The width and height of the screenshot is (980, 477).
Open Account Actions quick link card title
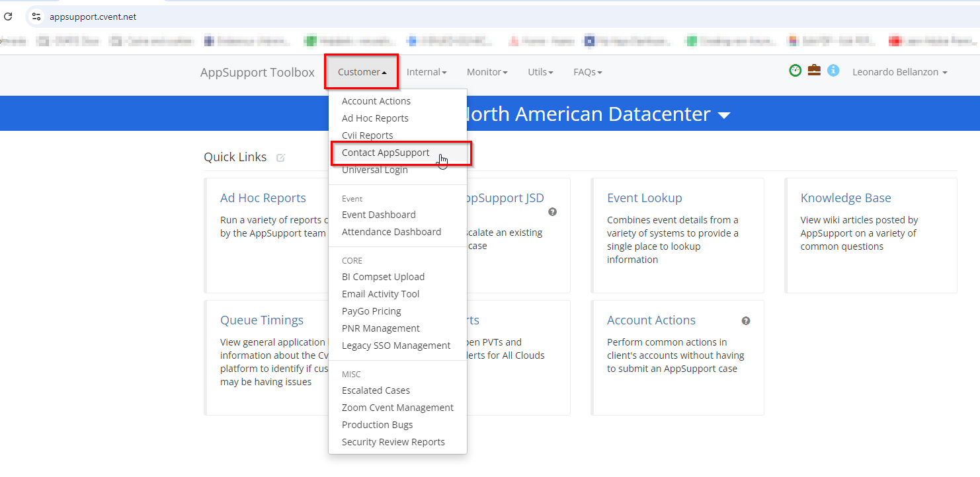click(651, 320)
